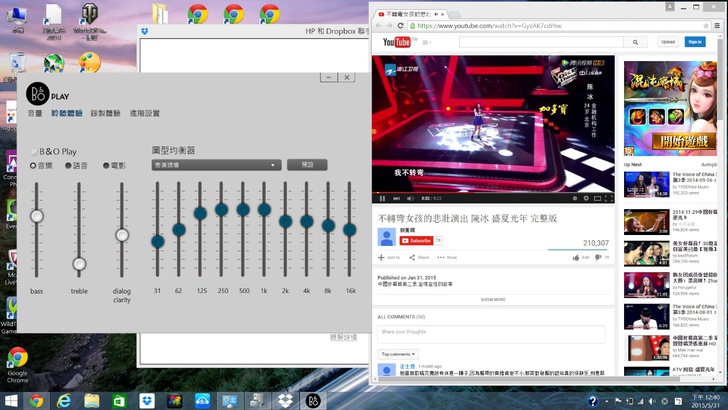Click the 1k equalizer band knob
Image resolution: width=728 pixels, height=410 pixels.
[264, 210]
